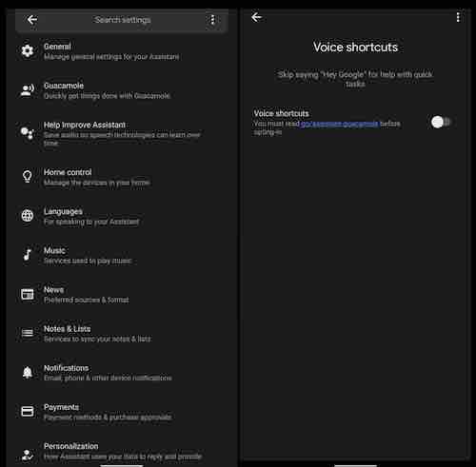Tap the Personalization person icon
The width and height of the screenshot is (476, 467).
28,456
